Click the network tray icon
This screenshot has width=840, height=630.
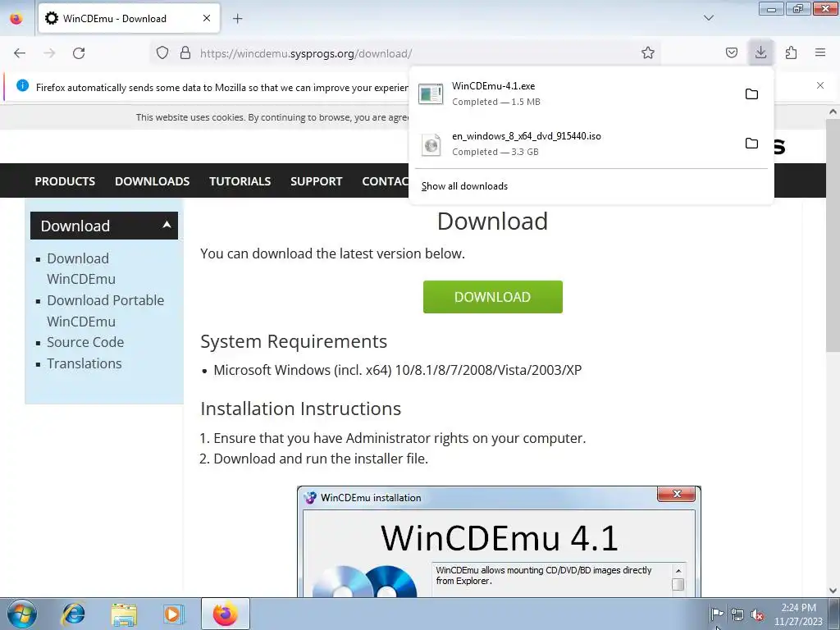pyautogui.click(x=737, y=614)
